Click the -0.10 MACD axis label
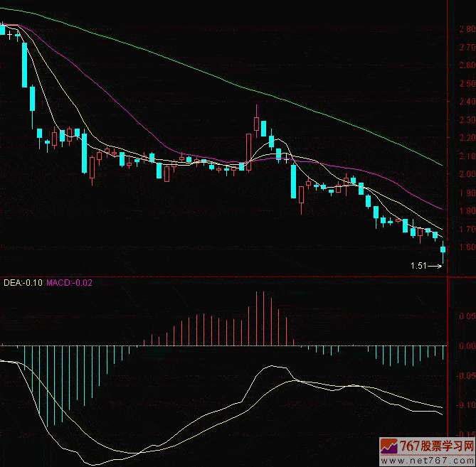Image resolution: width=476 pixels, height=467 pixels. (467, 405)
